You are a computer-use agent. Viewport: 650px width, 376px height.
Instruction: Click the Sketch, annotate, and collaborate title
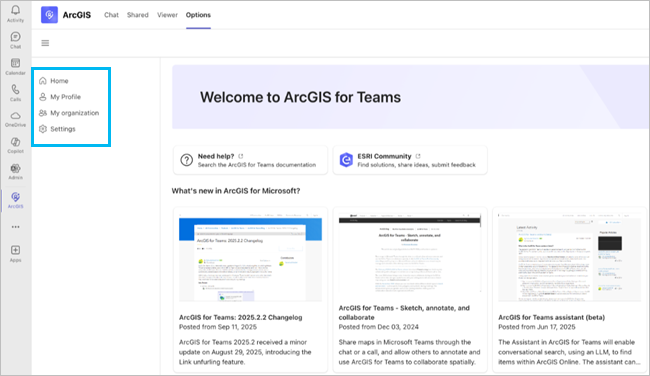(404, 313)
